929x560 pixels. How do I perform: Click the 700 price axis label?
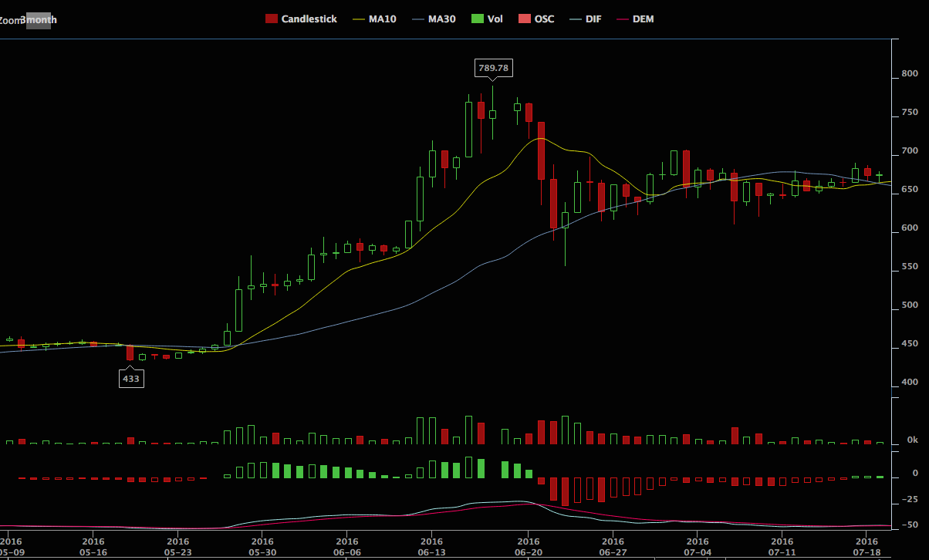(x=910, y=151)
